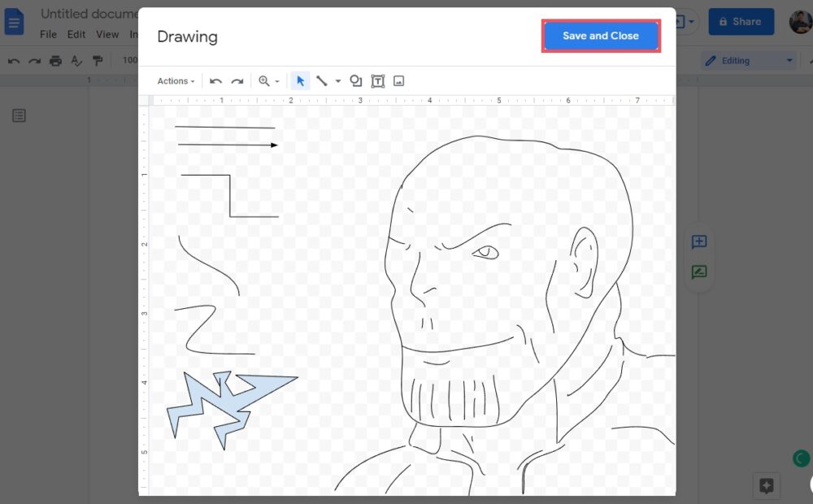Screen dimensions: 813x504
Task: Expand the line type dropdown arrow
Action: click(338, 81)
